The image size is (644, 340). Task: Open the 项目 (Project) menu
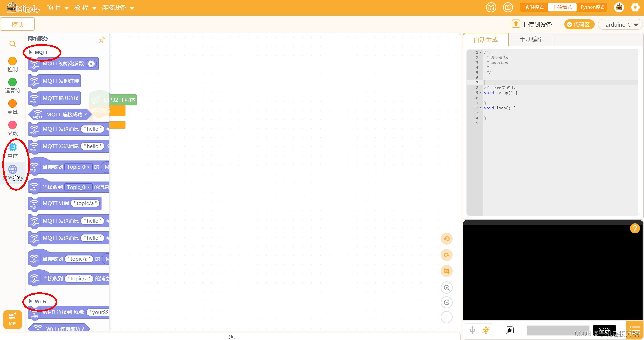point(58,8)
